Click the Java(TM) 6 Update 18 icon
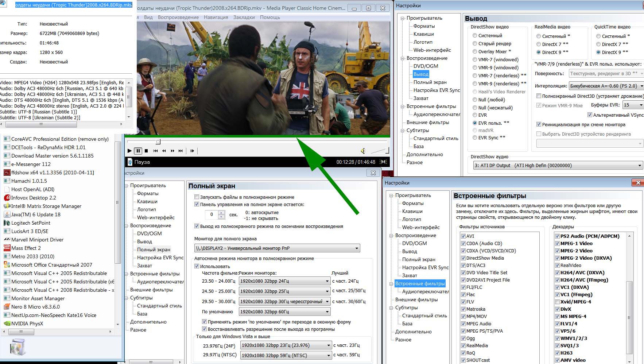 7,214
